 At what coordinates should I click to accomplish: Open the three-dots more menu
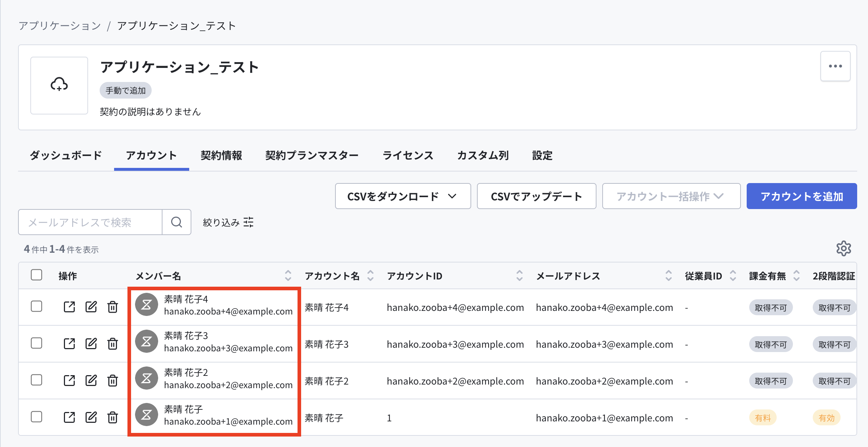pos(836,66)
